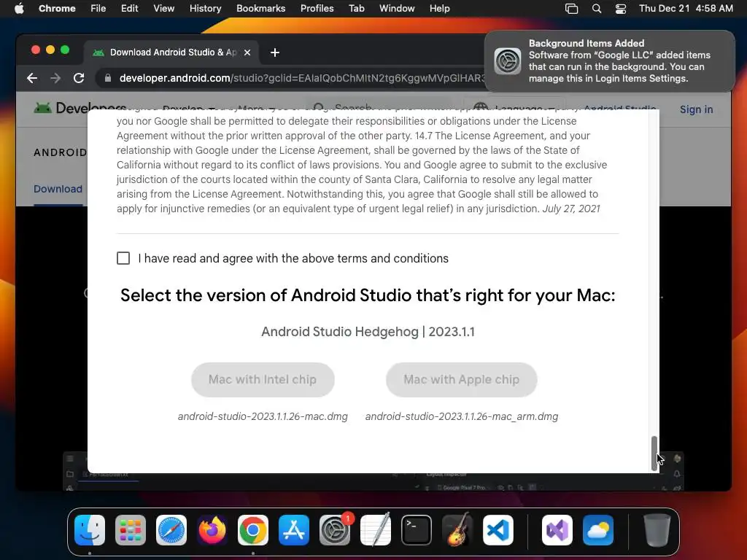Check the agree with terms and conditions box

pos(123,258)
